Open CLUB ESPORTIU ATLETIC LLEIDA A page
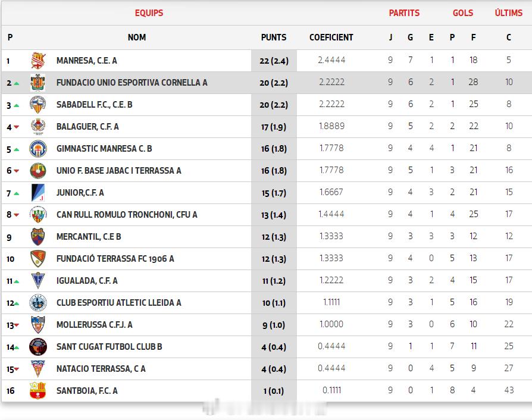This screenshot has height=420, width=532. (x=119, y=303)
